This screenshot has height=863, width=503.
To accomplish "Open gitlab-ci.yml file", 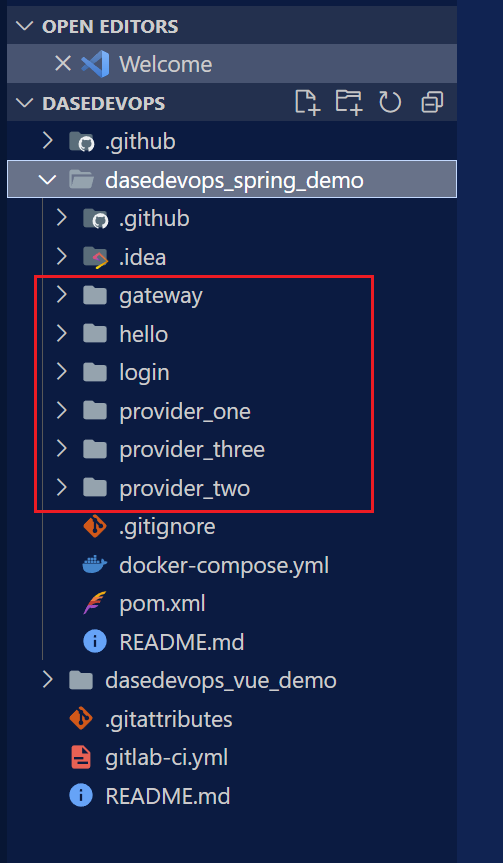I will (x=166, y=758).
